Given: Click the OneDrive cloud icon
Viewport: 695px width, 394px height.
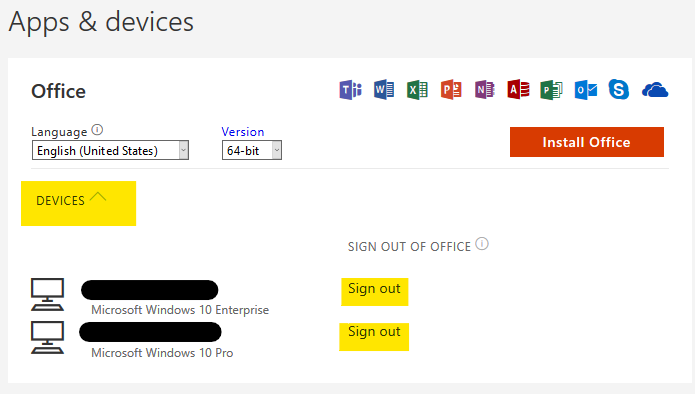Looking at the screenshot, I should pos(655,90).
